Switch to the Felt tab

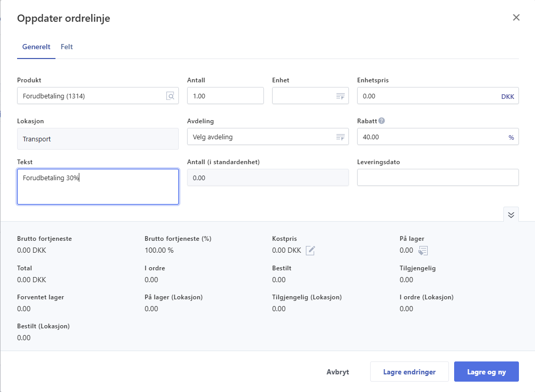click(x=66, y=47)
